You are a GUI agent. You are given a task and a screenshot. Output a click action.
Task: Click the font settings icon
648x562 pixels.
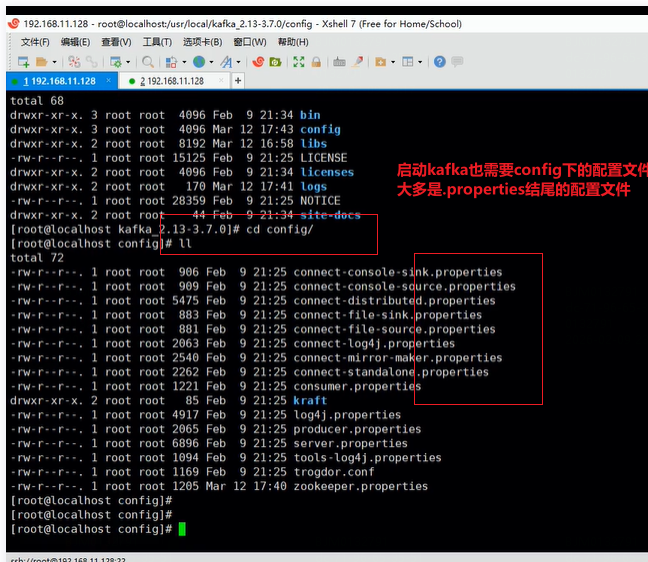(226, 62)
